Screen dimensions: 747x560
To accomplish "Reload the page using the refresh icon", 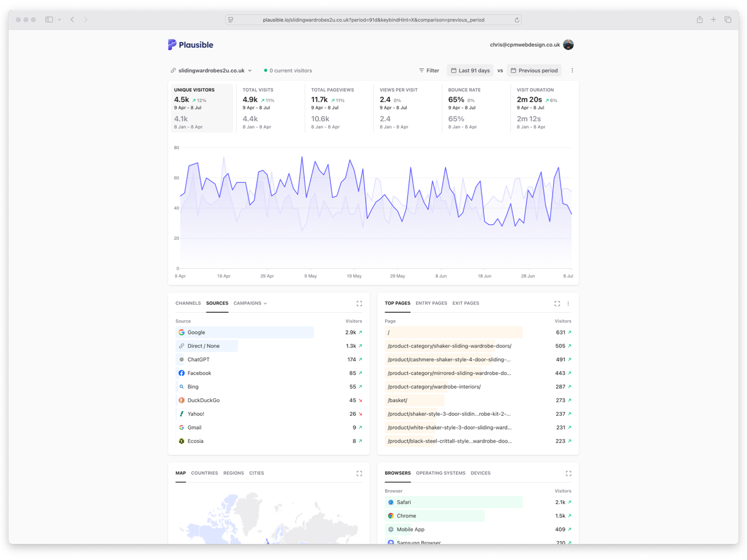I will [x=517, y=20].
